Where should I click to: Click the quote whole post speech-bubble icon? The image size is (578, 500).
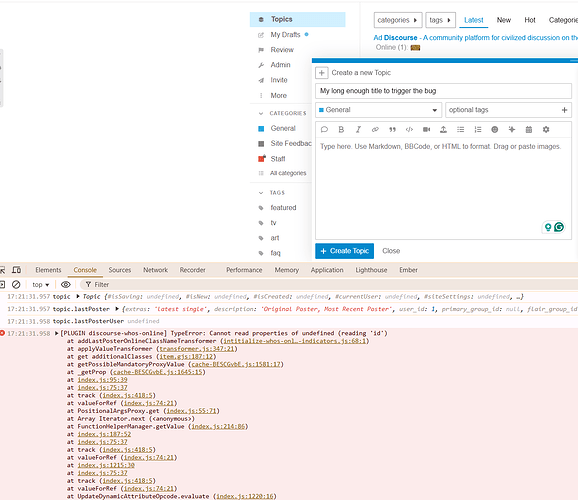(324, 129)
